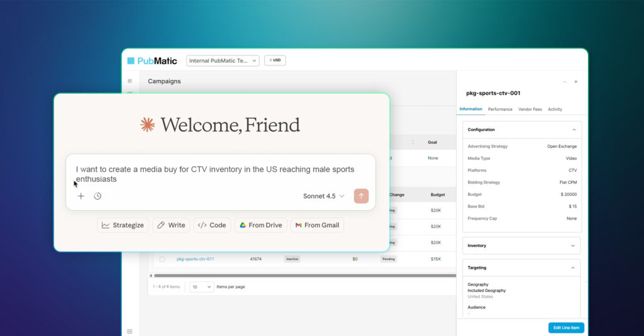Open the more options icon in the side panel
644x336 pixels.
coord(565,82)
